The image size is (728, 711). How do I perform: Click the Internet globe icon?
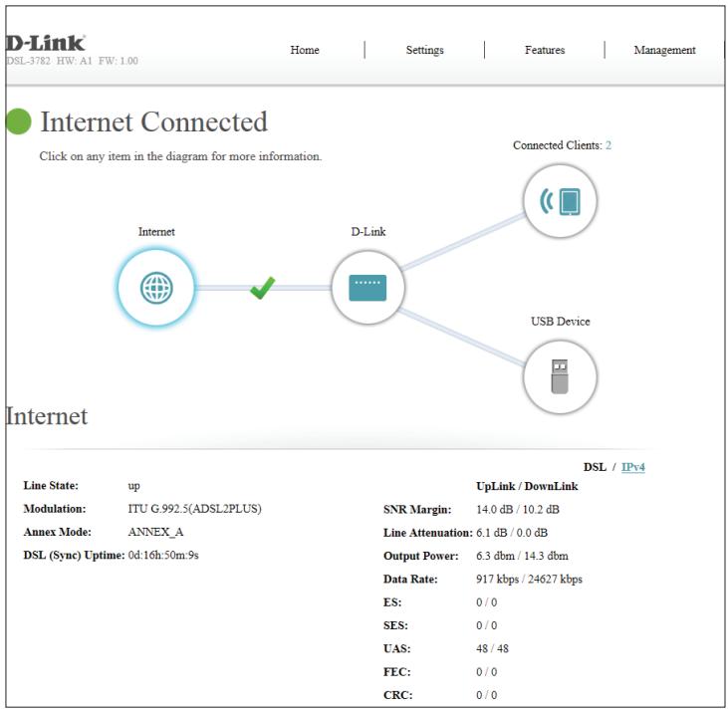156,288
